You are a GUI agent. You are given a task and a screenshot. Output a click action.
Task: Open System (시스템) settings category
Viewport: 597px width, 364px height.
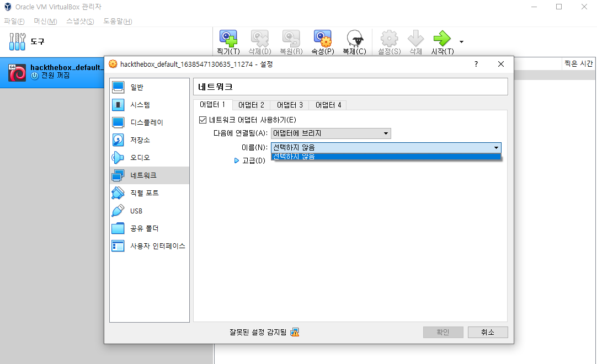(149, 105)
